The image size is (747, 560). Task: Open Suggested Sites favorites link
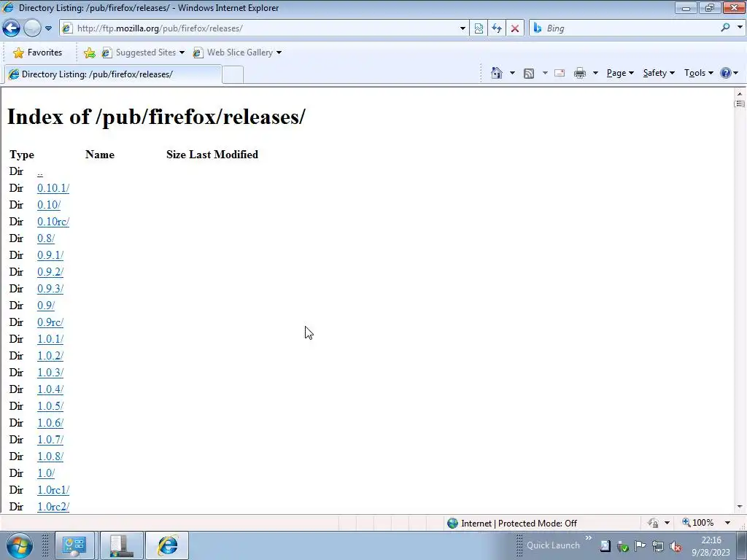click(x=142, y=52)
